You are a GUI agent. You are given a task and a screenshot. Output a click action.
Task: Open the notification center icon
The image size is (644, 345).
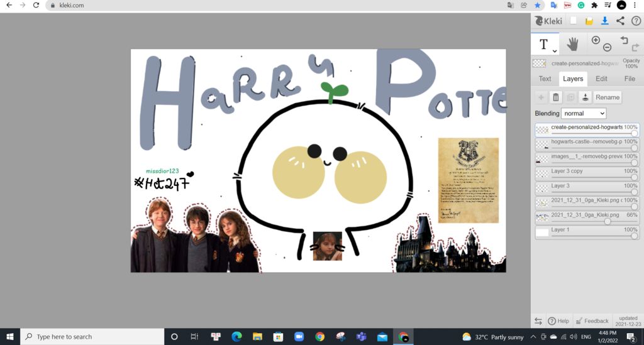[631, 337]
